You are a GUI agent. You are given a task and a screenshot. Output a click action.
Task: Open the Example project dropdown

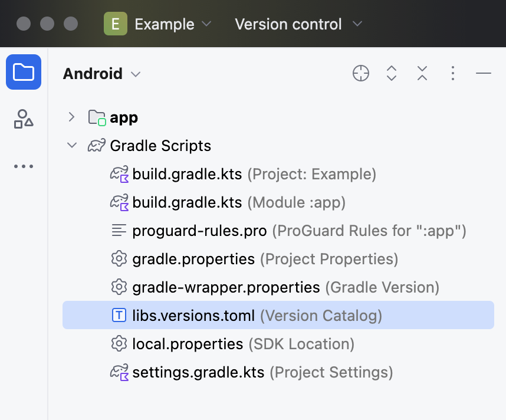[172, 24]
